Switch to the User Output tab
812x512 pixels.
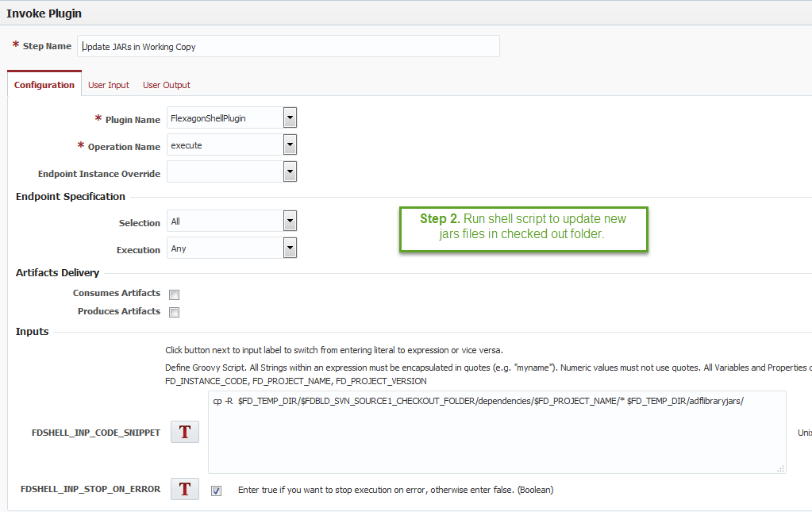[166, 85]
